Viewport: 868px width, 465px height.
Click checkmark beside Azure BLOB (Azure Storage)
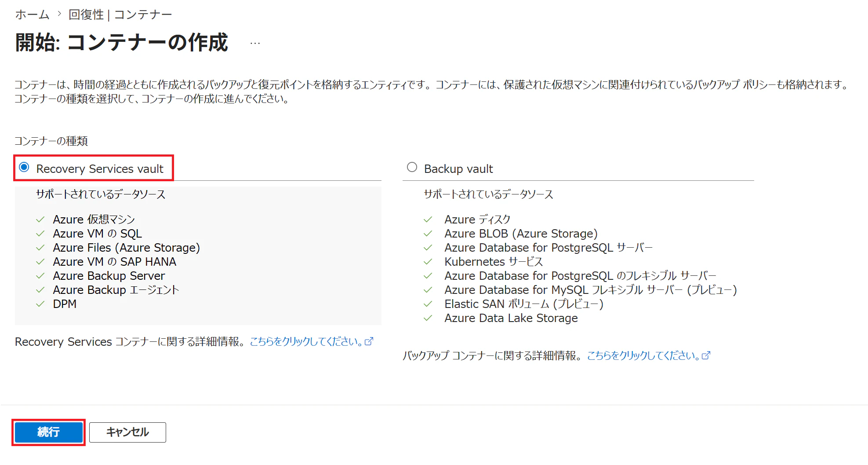(x=428, y=234)
